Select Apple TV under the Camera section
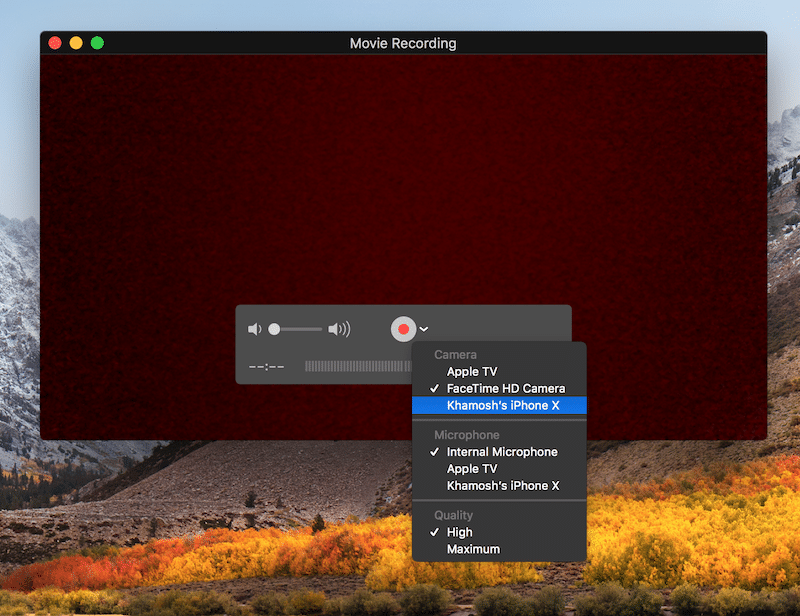The width and height of the screenshot is (800, 616). tap(471, 372)
